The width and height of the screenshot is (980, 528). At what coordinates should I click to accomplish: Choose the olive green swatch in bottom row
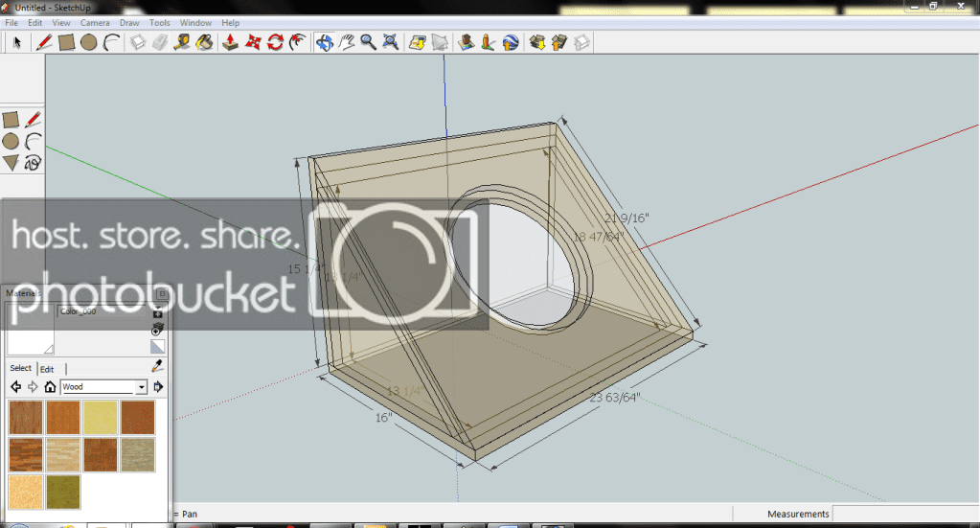point(62,492)
